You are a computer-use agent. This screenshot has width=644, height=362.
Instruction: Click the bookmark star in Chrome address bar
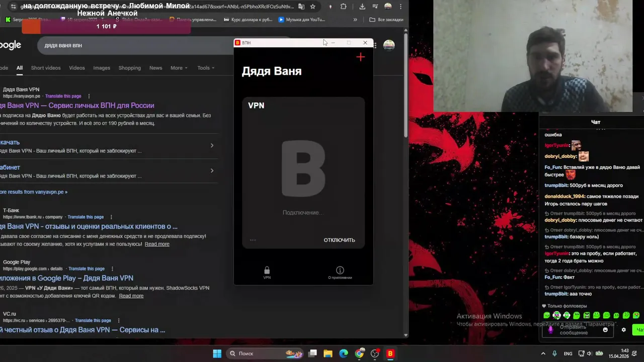point(312,7)
